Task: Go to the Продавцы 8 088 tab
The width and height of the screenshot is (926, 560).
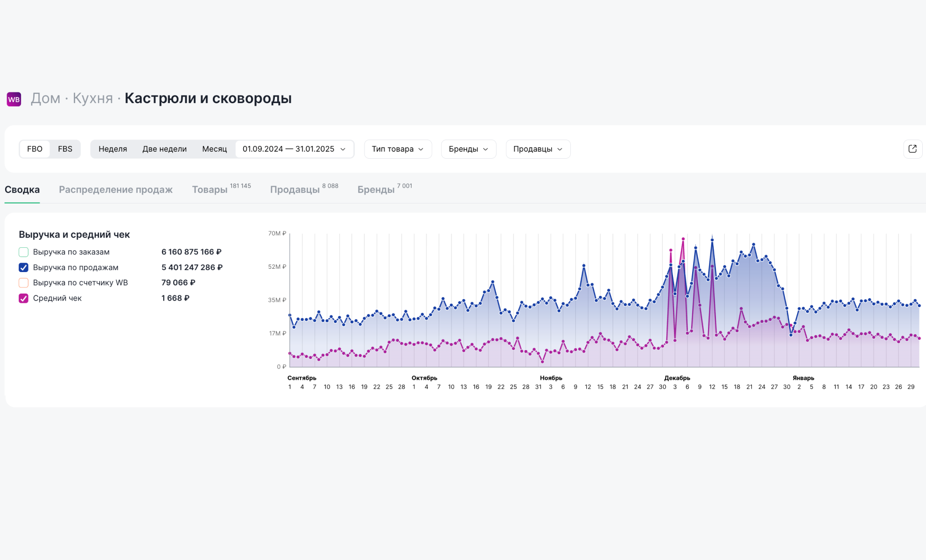Action: 295,189
